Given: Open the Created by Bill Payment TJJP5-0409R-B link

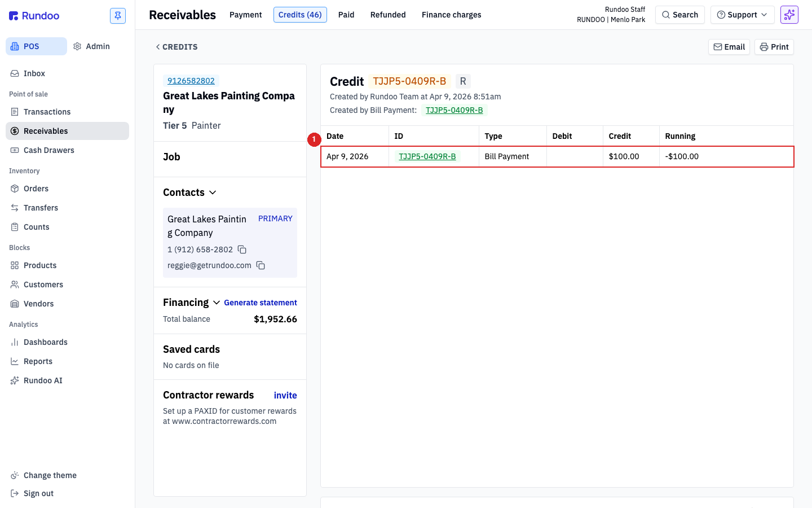Looking at the screenshot, I should coord(454,110).
